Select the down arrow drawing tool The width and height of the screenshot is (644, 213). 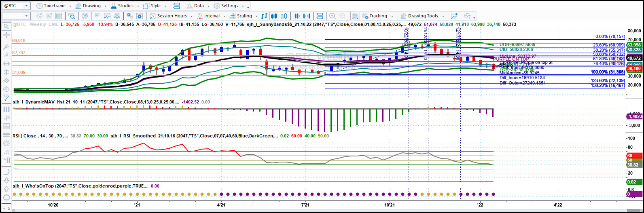[x=6, y=180]
